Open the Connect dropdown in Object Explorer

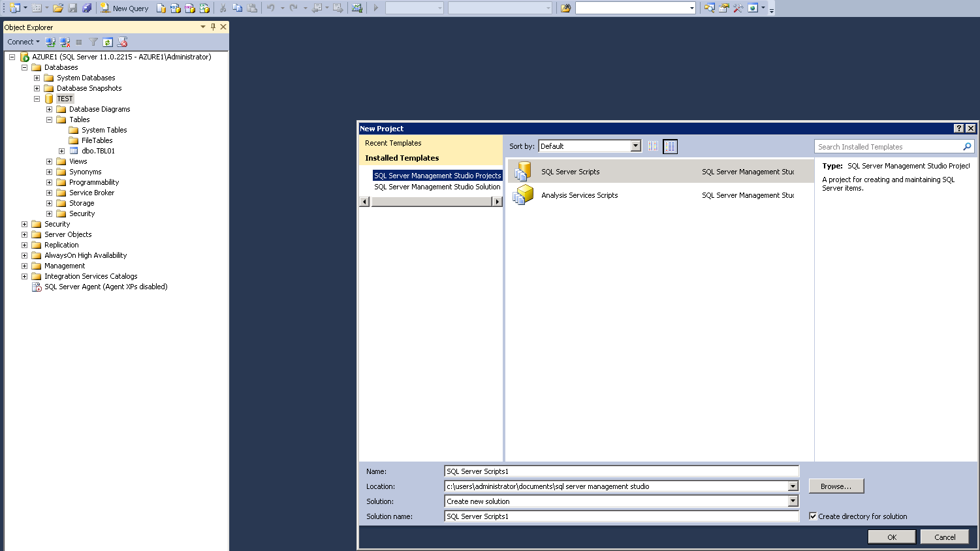pos(24,42)
